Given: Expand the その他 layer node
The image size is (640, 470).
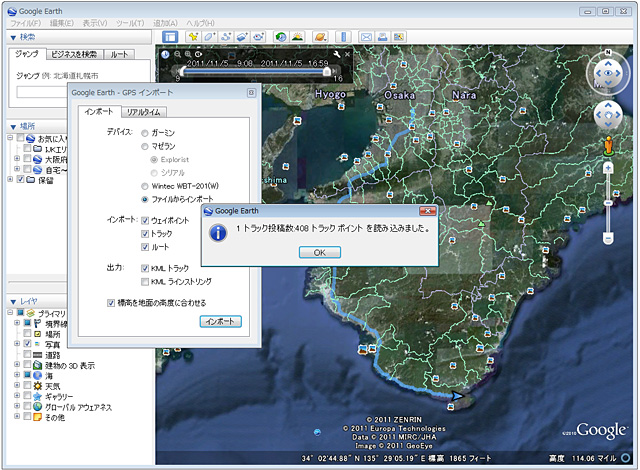Looking at the screenshot, I should click(x=17, y=417).
